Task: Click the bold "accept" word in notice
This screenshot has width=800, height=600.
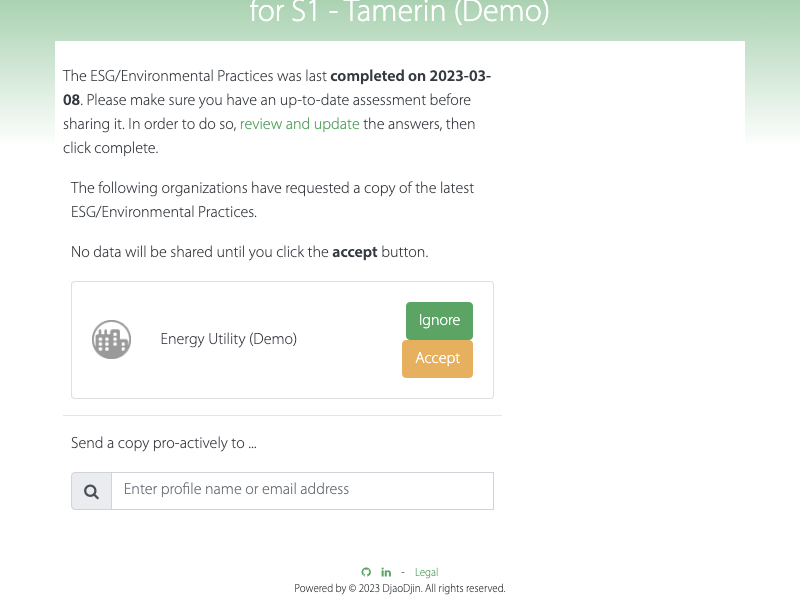Action: (x=354, y=252)
